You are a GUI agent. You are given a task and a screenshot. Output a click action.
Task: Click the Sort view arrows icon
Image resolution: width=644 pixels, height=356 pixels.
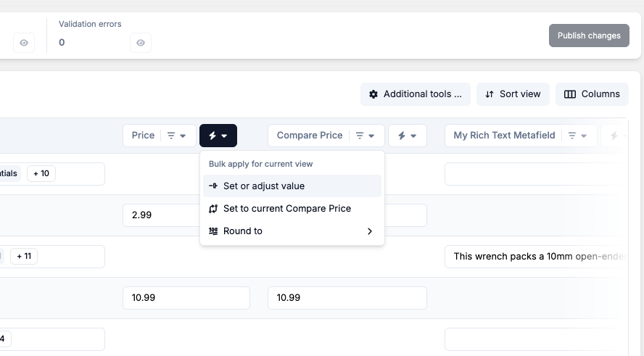point(490,94)
